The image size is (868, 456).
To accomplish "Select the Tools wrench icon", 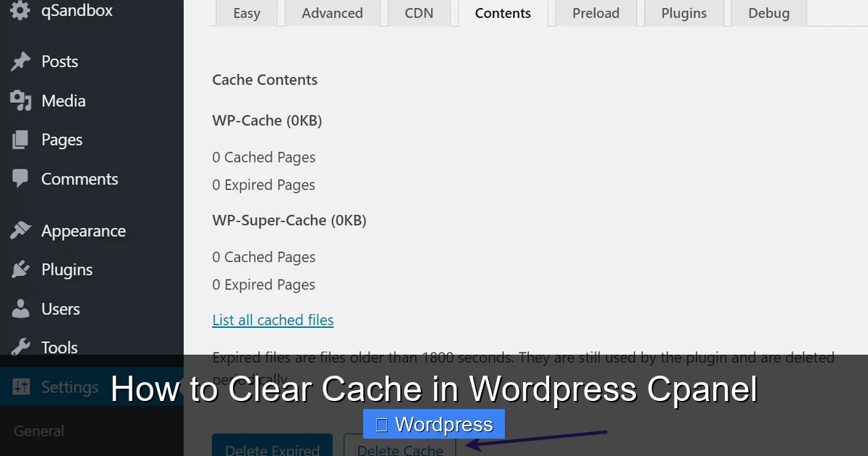I will click(20, 347).
